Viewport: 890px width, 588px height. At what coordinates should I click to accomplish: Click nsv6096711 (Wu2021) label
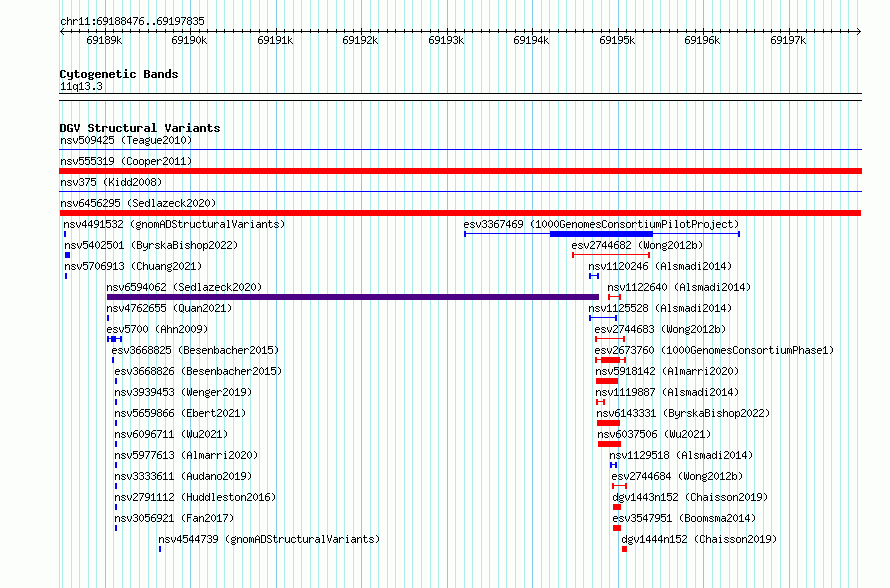[x=171, y=434]
